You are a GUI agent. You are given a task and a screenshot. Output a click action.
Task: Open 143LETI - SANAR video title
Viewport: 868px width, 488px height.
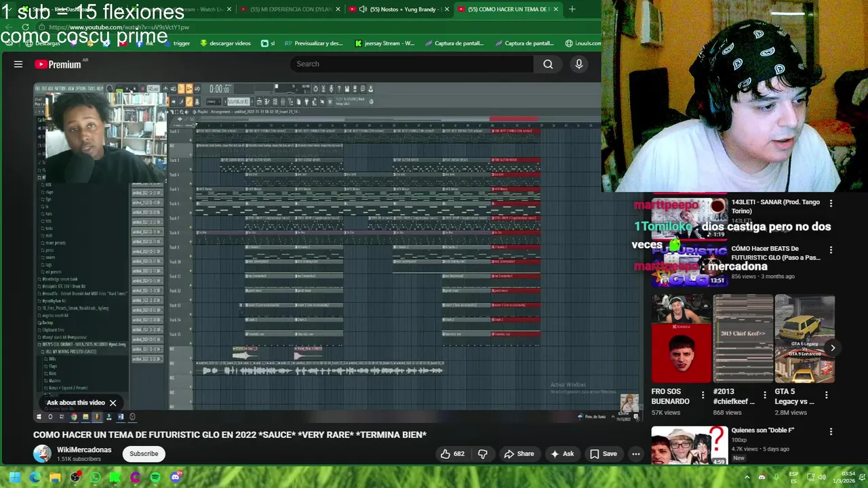click(x=776, y=207)
